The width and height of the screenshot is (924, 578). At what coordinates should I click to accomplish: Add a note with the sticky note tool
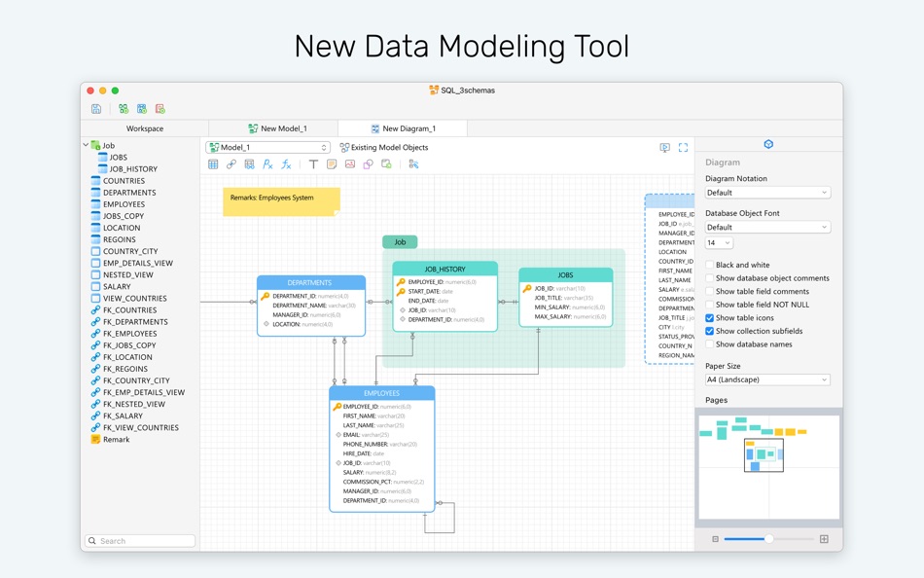(x=332, y=164)
